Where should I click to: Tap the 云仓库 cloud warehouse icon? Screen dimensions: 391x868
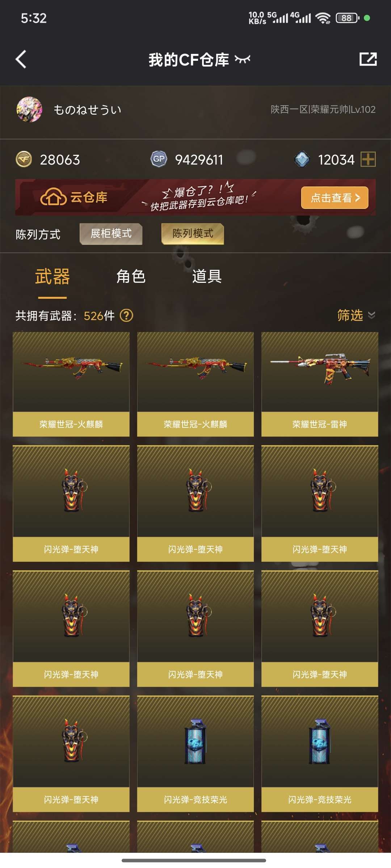coord(54,197)
